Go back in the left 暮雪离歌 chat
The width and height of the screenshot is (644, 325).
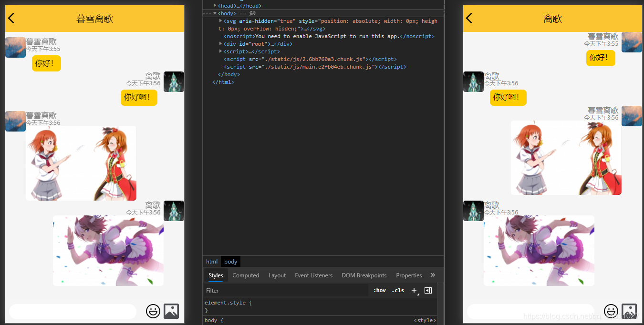[x=11, y=18]
